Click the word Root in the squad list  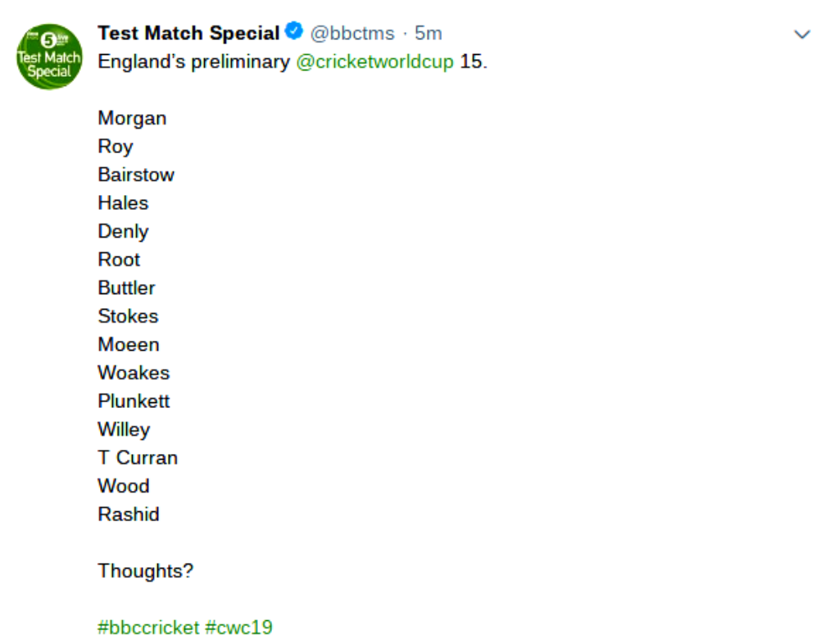click(119, 260)
